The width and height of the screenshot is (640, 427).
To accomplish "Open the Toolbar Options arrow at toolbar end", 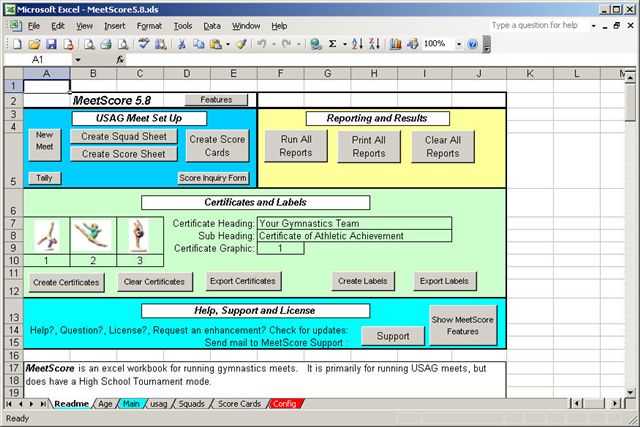I will [x=487, y=44].
